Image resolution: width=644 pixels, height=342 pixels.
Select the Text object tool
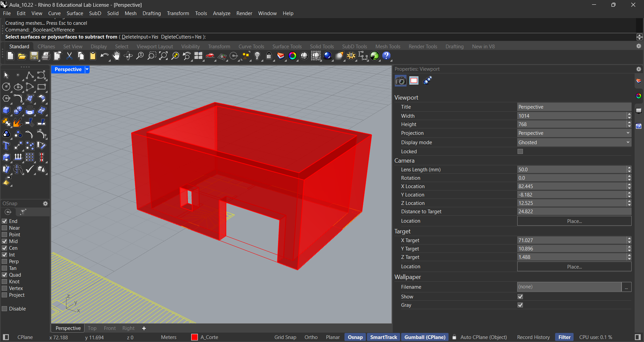click(6, 146)
